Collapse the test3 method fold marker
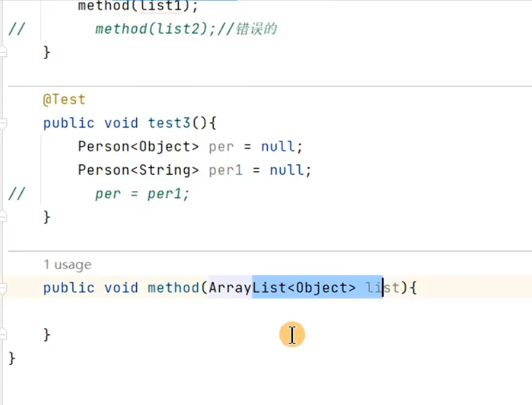 pyautogui.click(x=3, y=123)
